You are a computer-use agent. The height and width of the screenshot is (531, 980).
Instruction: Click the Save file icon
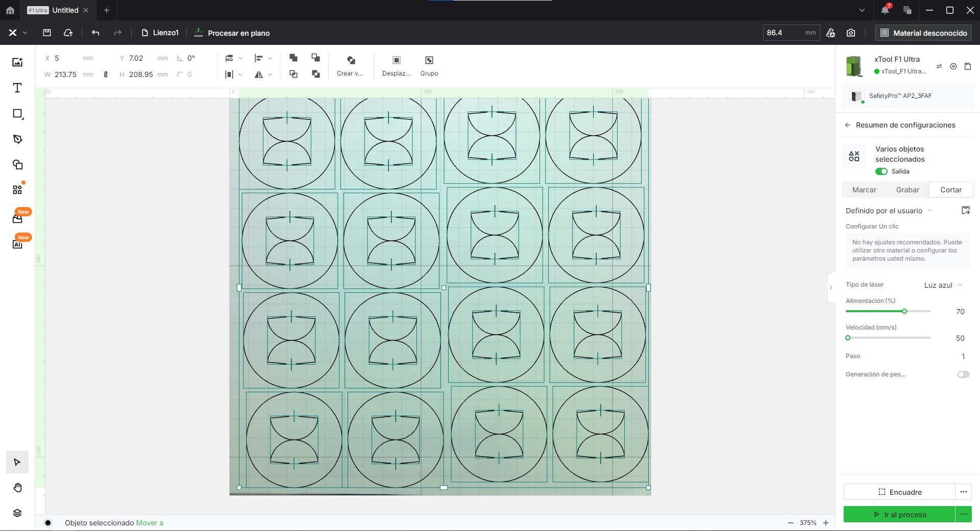tap(47, 33)
